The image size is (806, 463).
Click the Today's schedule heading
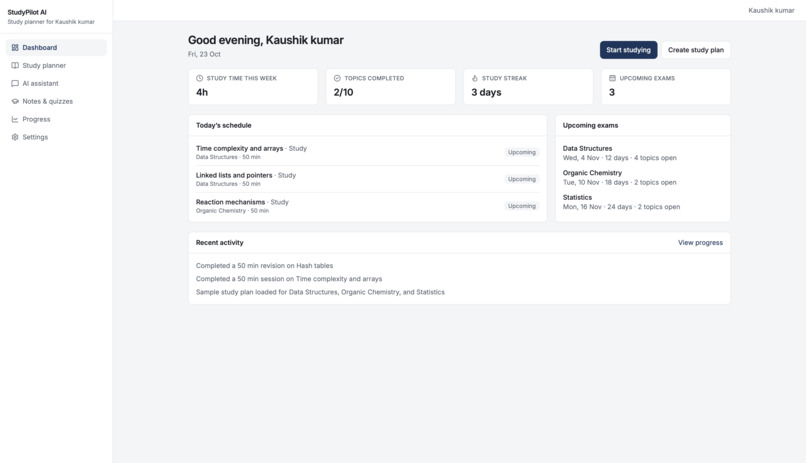(x=224, y=125)
